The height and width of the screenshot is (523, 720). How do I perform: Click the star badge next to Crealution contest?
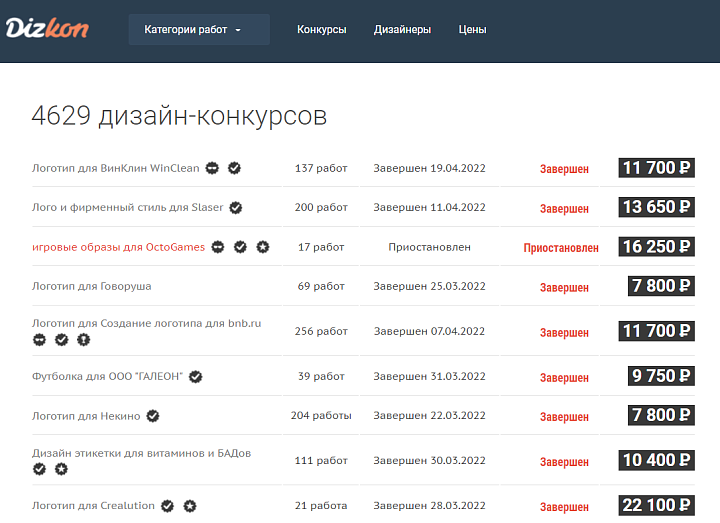click(190, 506)
